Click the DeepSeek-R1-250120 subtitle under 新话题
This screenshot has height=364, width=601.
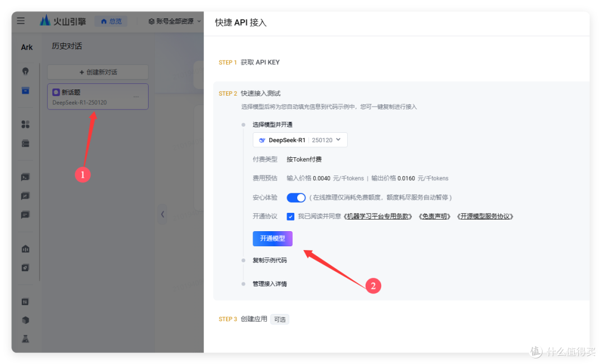tap(80, 103)
